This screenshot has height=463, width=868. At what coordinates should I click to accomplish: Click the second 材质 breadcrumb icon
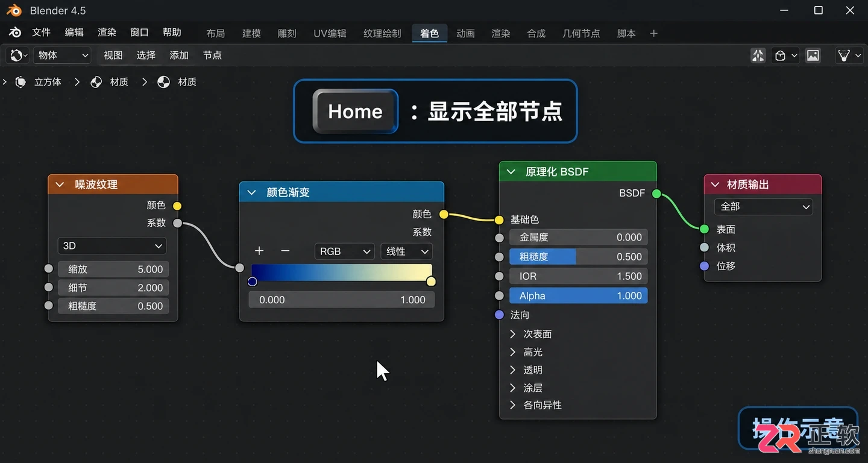click(163, 82)
